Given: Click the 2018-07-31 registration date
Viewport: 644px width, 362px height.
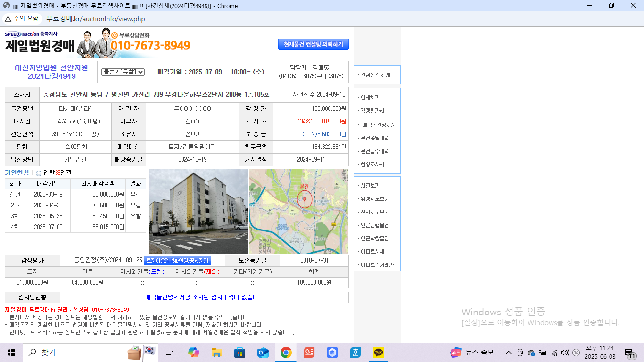Looking at the screenshot, I should click(x=314, y=260).
